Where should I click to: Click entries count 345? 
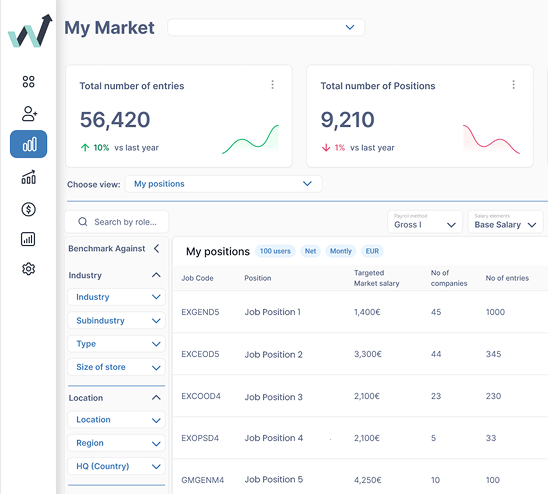[x=493, y=354]
